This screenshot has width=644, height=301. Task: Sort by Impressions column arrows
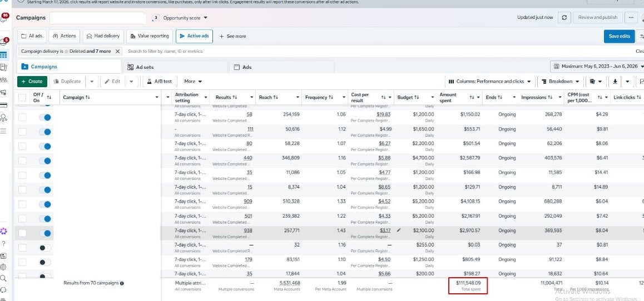[x=551, y=97]
